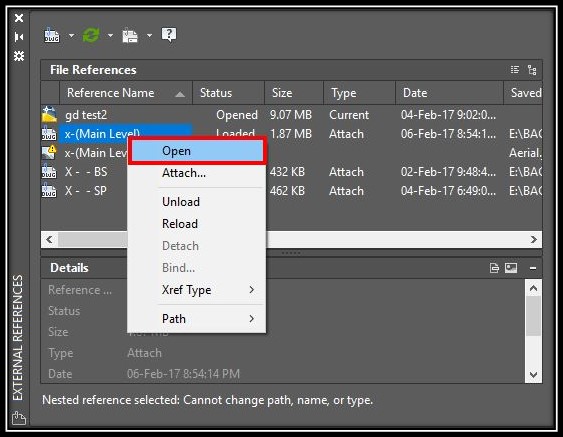The height and width of the screenshot is (437, 563).
Task: Open palette properties gear icon
Action: pos(19,56)
